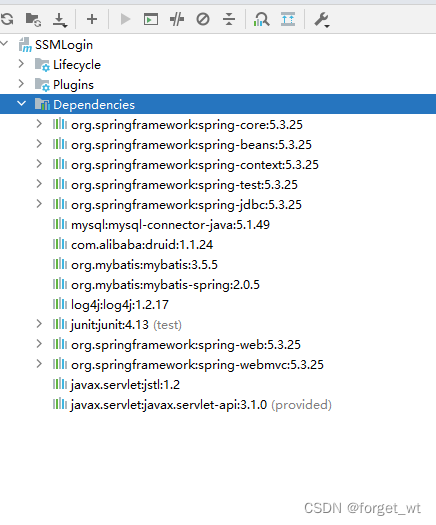This screenshot has height=525, width=436.
Task: Download sources and documentation icon
Action: (60, 20)
